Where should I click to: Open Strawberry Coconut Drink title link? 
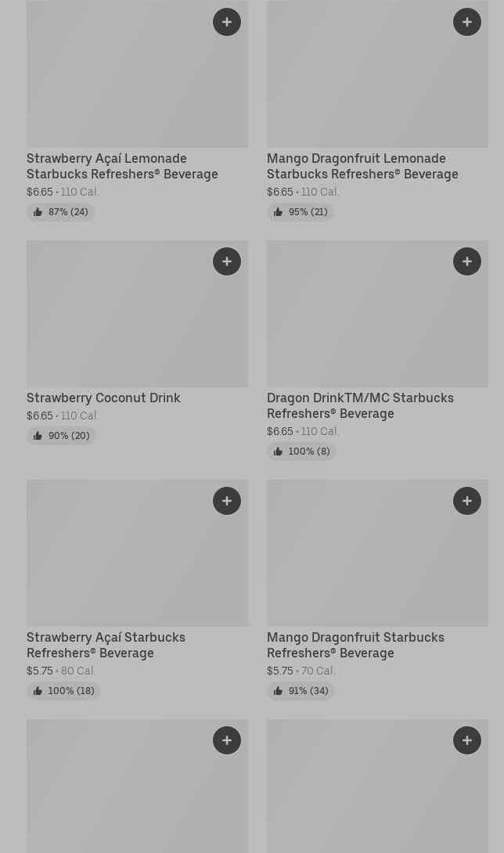(x=103, y=398)
